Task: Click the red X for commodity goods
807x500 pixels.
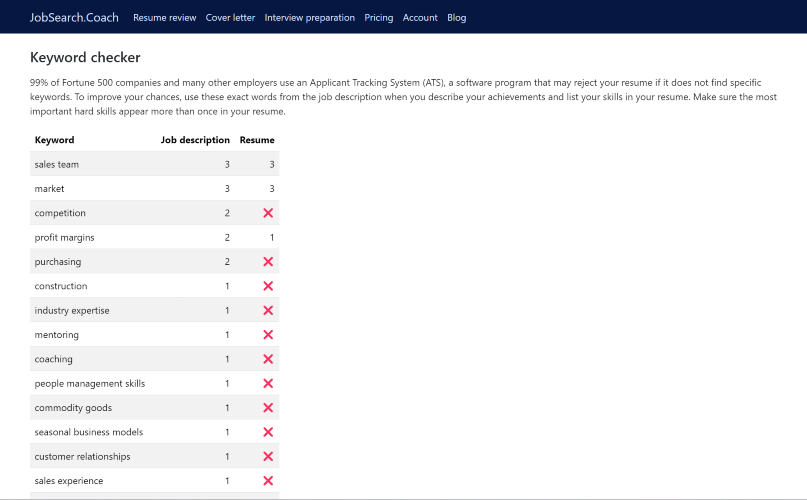Action: 268,408
